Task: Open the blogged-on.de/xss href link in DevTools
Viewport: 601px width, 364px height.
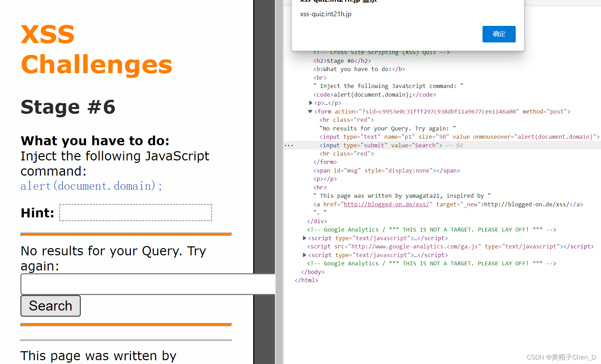Action: pos(387,204)
